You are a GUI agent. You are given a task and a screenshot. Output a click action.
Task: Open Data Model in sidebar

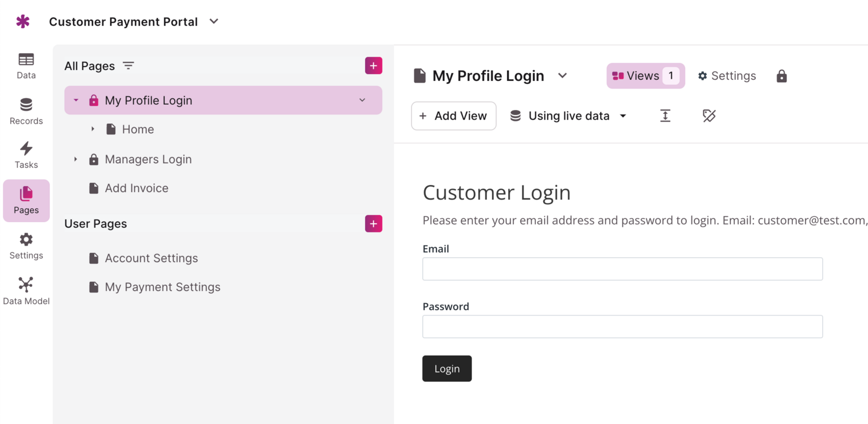tap(26, 291)
